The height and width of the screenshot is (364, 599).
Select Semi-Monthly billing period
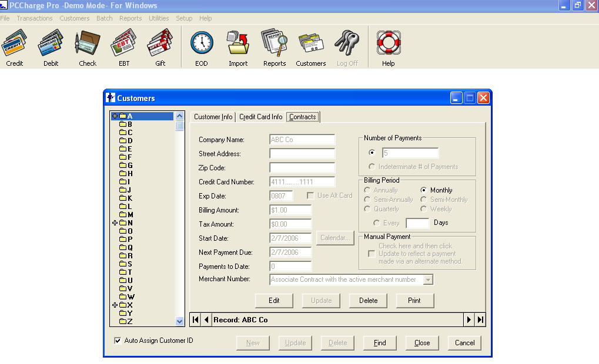tap(423, 200)
